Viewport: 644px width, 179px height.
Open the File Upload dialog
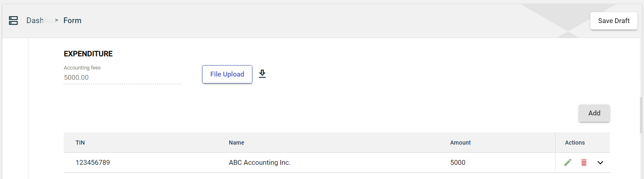tap(227, 74)
